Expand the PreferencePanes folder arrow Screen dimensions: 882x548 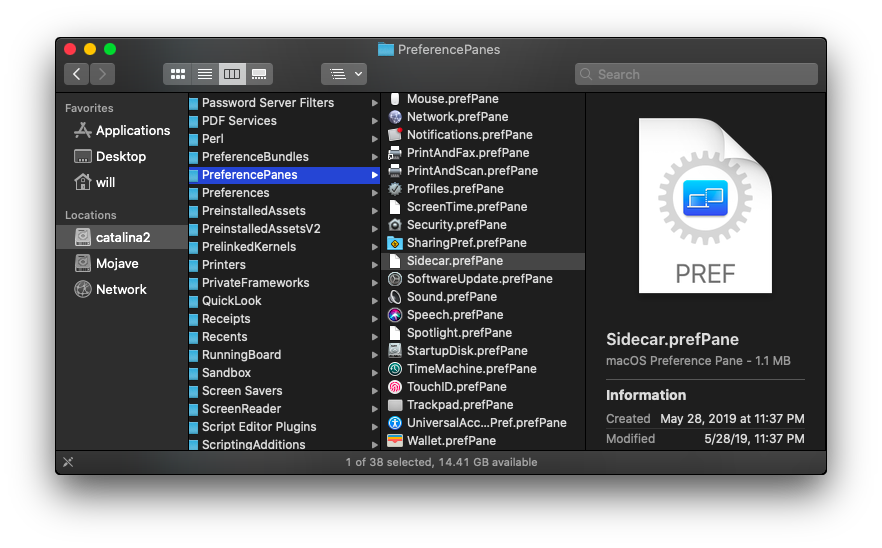[375, 175]
